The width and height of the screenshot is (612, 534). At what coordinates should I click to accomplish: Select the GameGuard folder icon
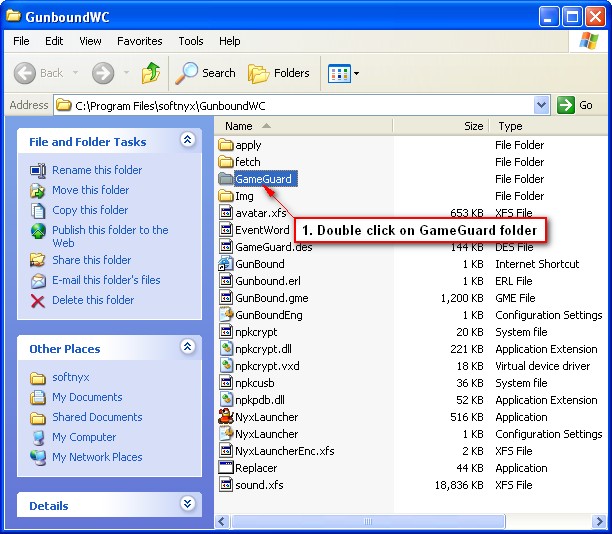point(226,179)
